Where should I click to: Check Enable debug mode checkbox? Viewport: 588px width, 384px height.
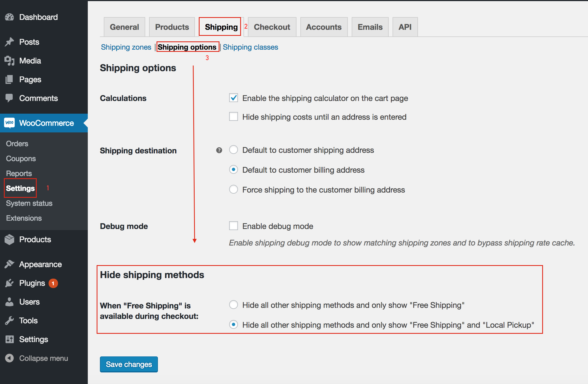click(x=234, y=226)
